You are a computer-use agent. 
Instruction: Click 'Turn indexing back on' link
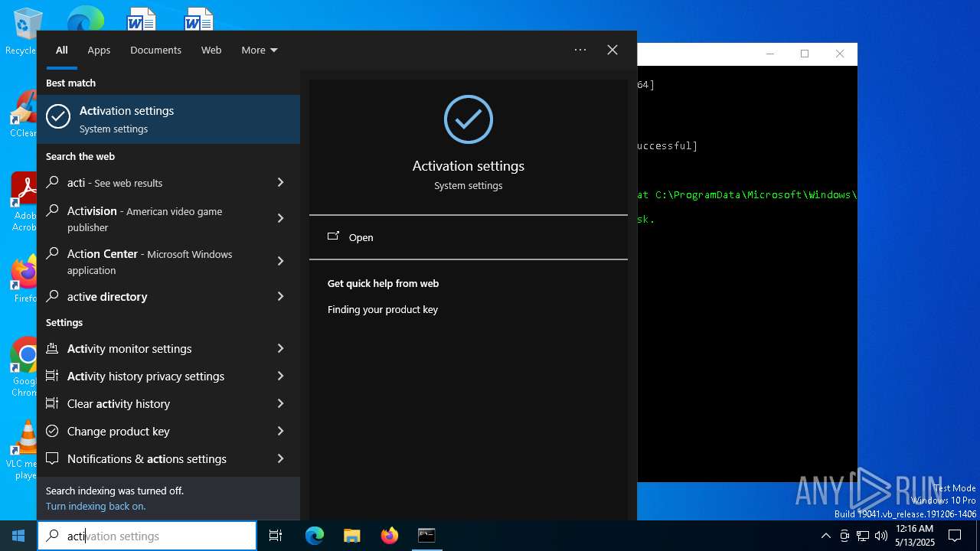(96, 506)
